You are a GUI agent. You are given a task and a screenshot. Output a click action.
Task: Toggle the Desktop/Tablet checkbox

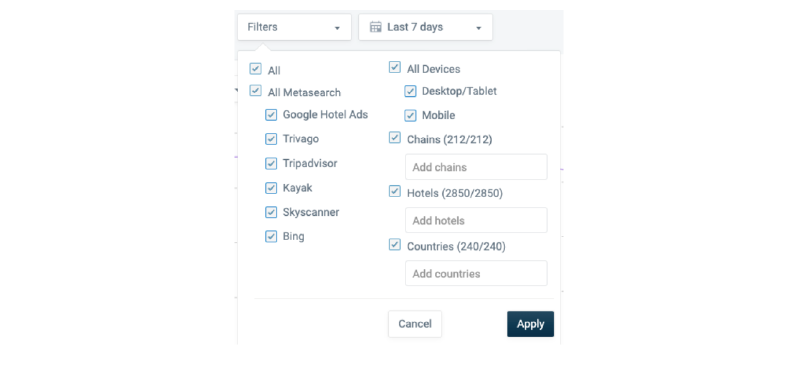click(x=410, y=91)
